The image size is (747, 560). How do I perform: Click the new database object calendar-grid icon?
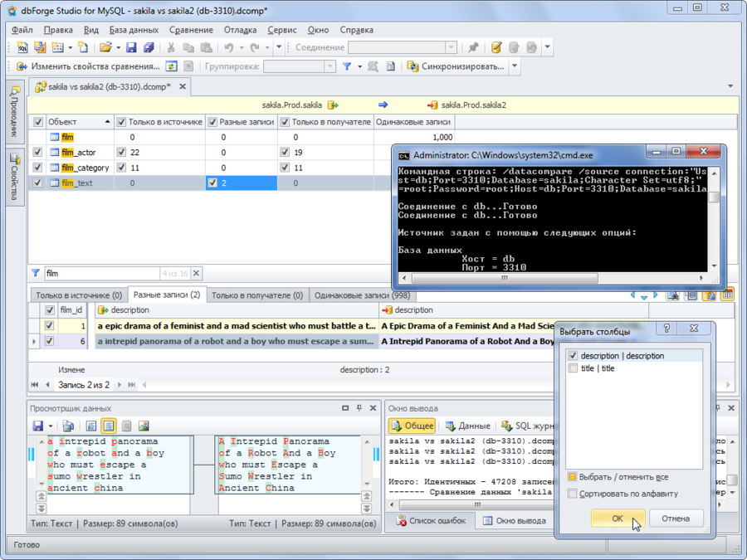coord(57,47)
